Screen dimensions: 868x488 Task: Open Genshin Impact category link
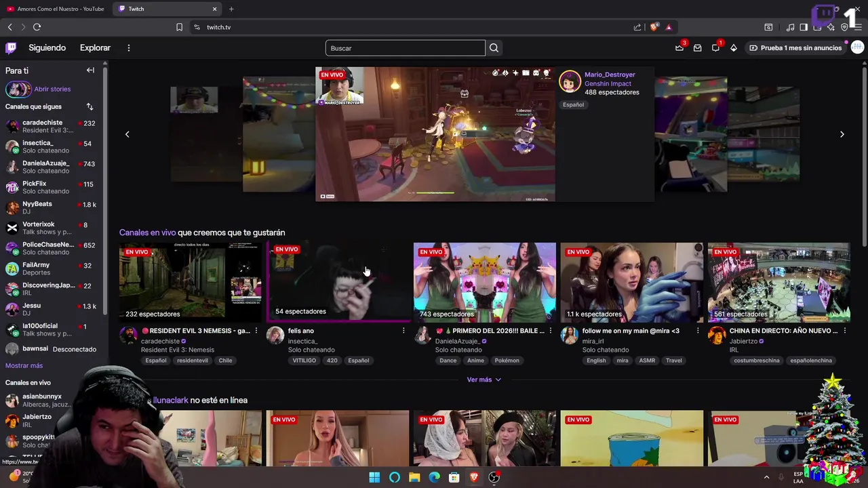(608, 83)
